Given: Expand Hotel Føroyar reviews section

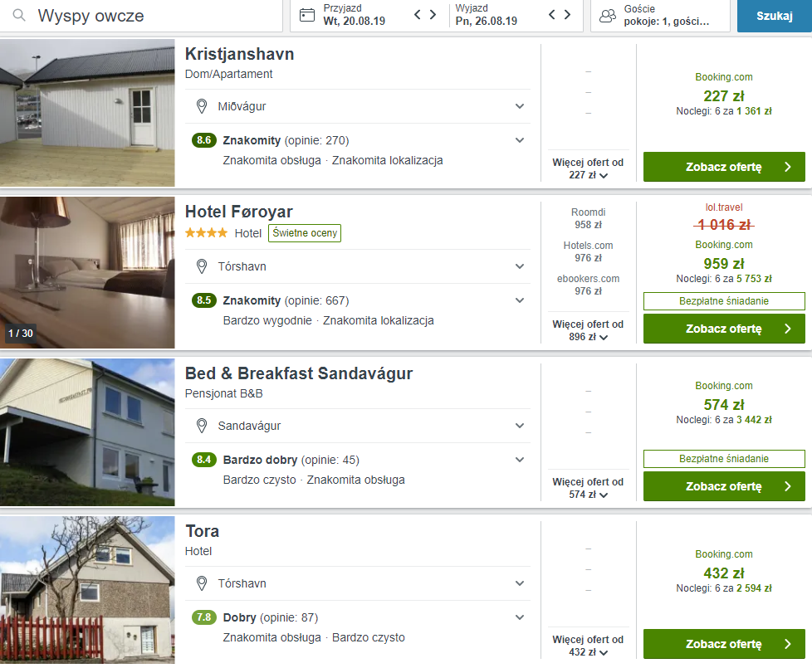Looking at the screenshot, I should point(520,300).
